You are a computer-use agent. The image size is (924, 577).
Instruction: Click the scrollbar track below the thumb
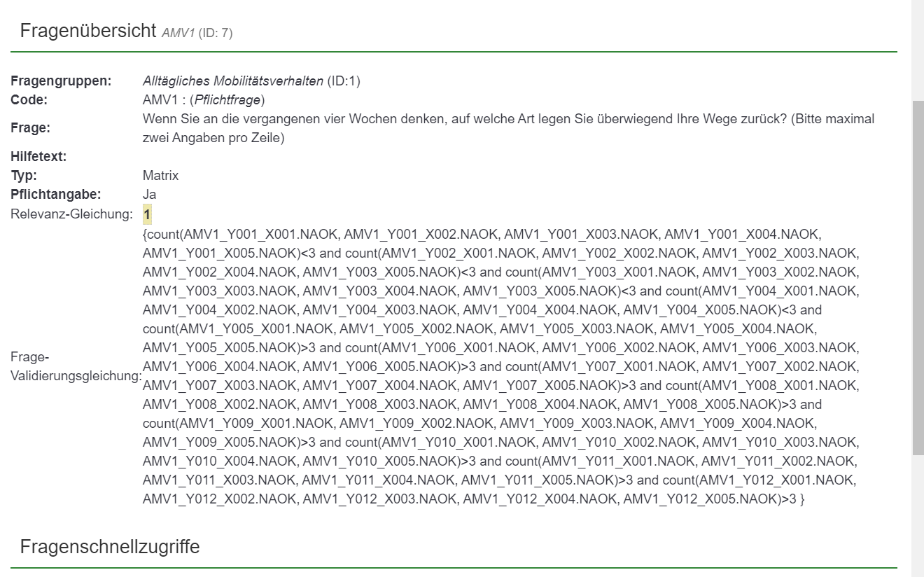point(918,518)
